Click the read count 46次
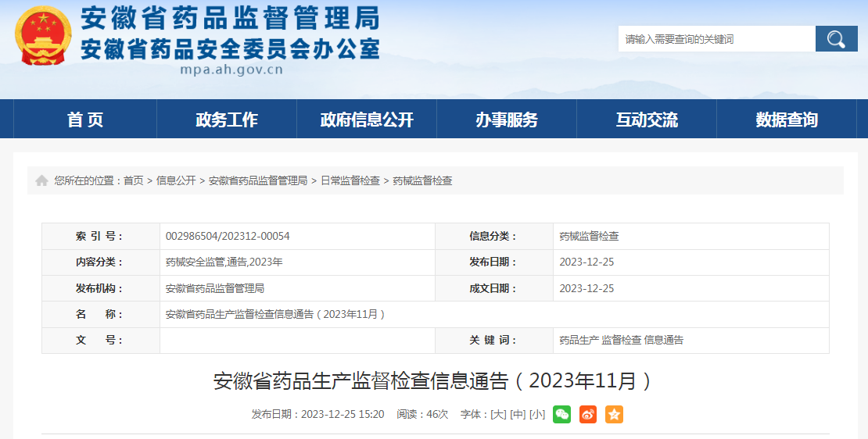Viewport: 868px width, 439px height. point(437,414)
